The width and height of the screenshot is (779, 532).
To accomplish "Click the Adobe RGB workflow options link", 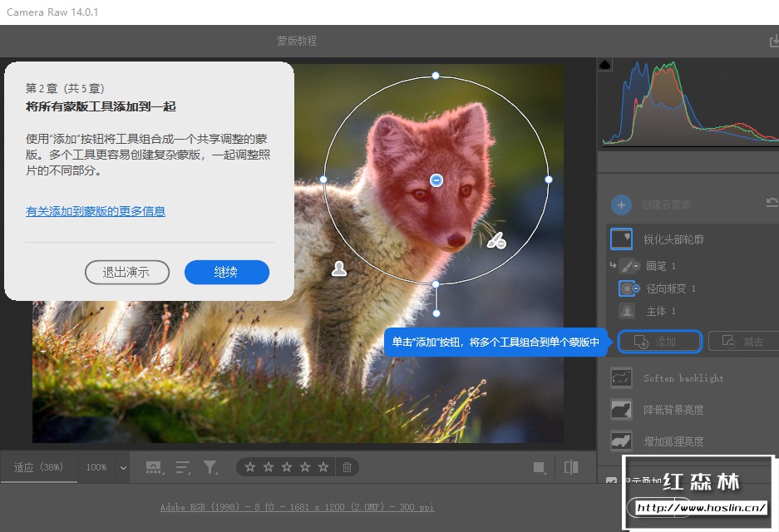I will tap(297, 507).
